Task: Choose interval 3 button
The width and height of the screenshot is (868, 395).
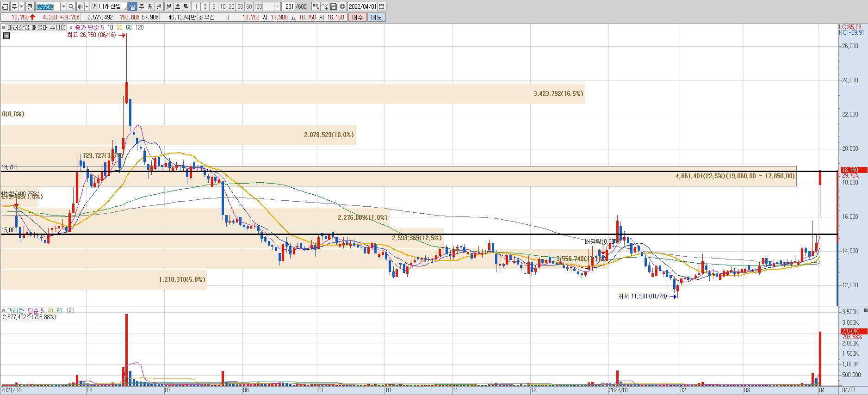Action: pyautogui.click(x=205, y=6)
